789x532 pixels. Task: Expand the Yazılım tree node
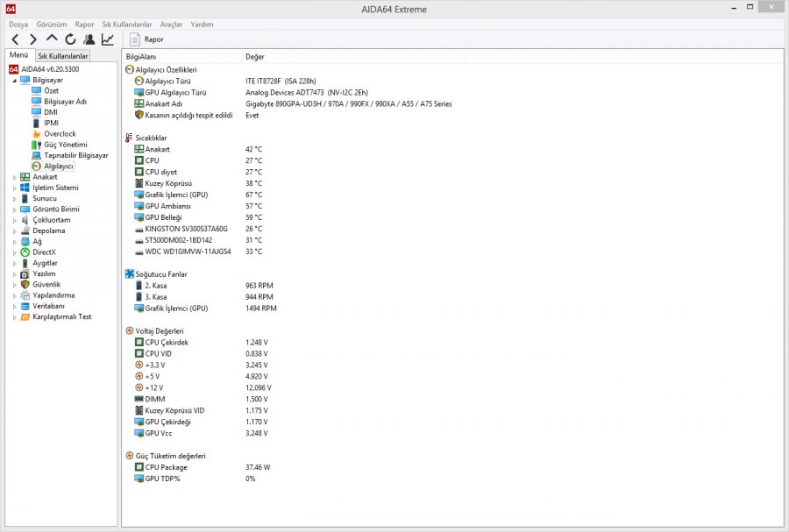tap(14, 274)
